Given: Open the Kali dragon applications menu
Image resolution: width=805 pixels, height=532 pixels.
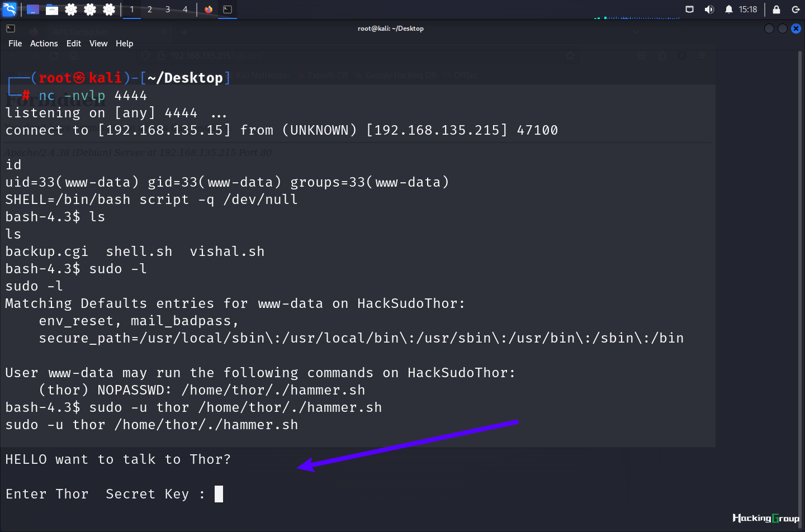Looking at the screenshot, I should 10,9.
